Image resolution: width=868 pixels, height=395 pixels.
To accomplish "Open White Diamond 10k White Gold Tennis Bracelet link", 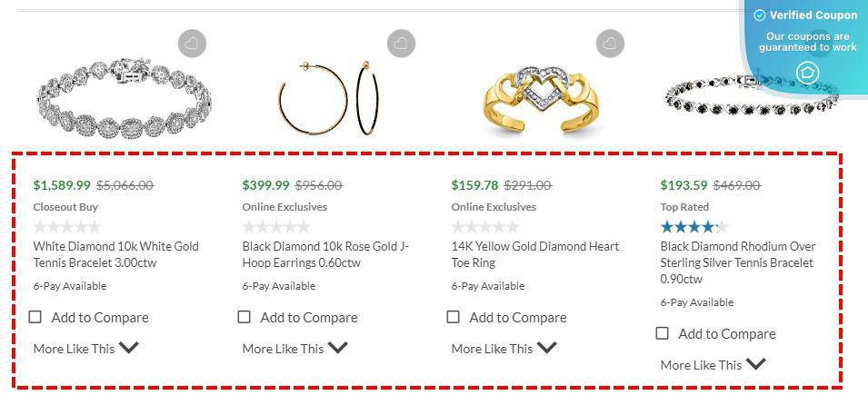I will coord(115,254).
